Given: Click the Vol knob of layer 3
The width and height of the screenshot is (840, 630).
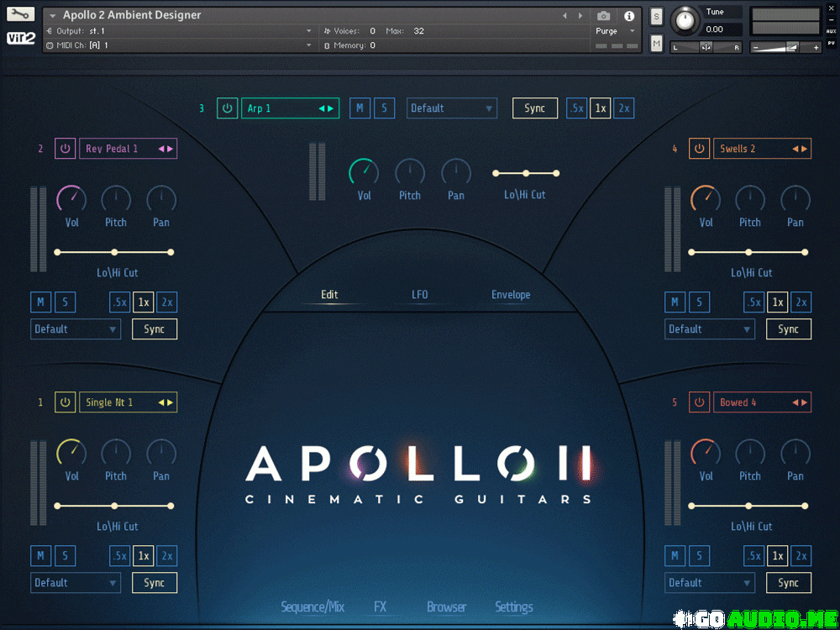Looking at the screenshot, I should (364, 172).
